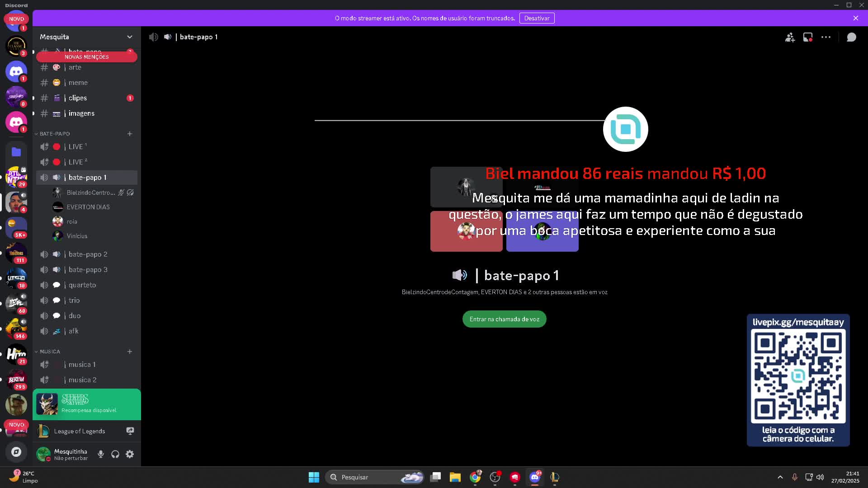
Task: Click user BielzindoCentro in voice list
Action: click(94, 192)
